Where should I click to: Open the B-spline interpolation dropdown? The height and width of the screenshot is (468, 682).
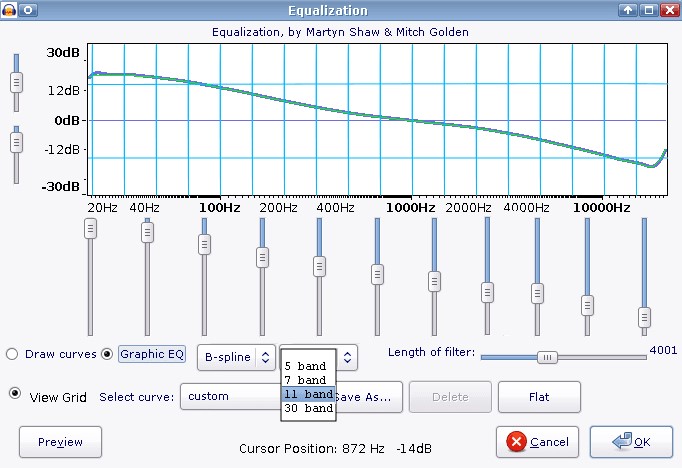pos(236,356)
